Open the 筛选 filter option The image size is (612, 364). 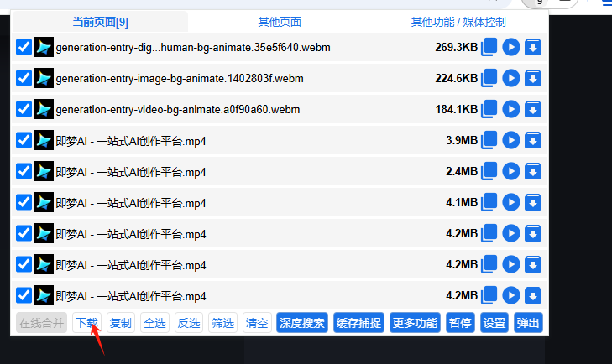[x=222, y=323]
